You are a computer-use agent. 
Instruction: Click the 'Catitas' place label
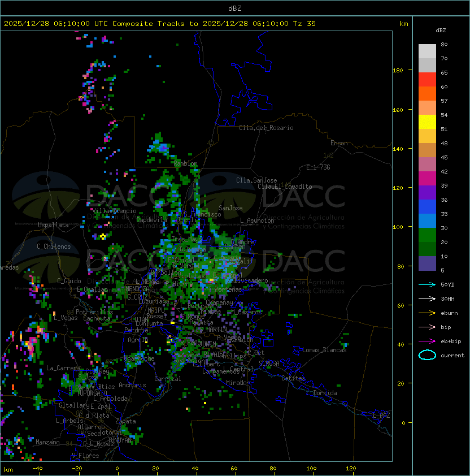pyautogui.click(x=293, y=378)
